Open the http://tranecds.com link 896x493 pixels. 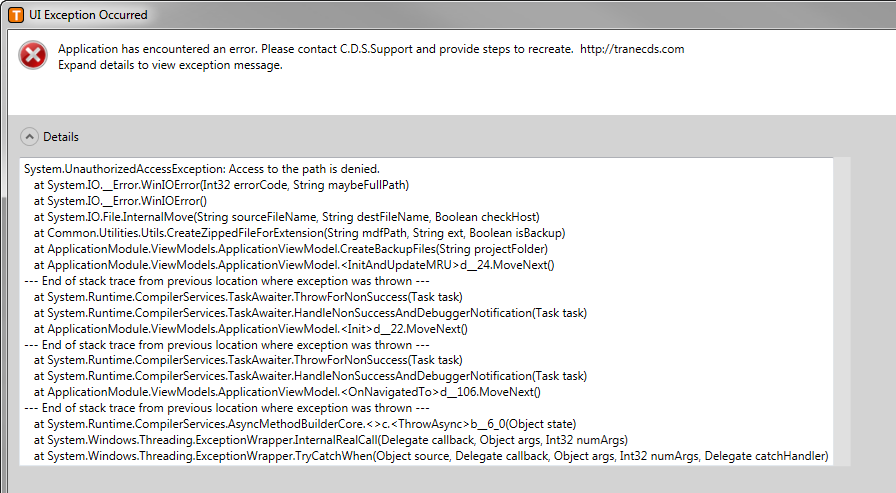point(632,49)
